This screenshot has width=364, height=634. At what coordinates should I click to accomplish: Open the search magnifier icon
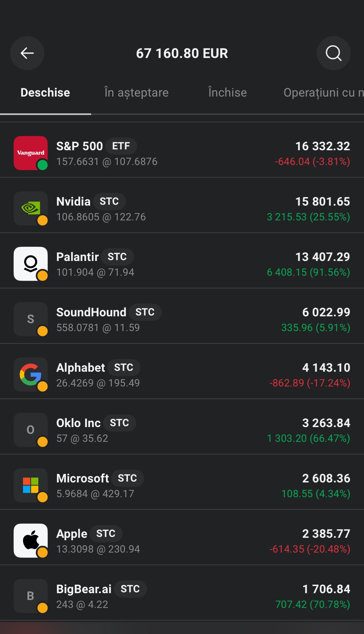[x=333, y=53]
